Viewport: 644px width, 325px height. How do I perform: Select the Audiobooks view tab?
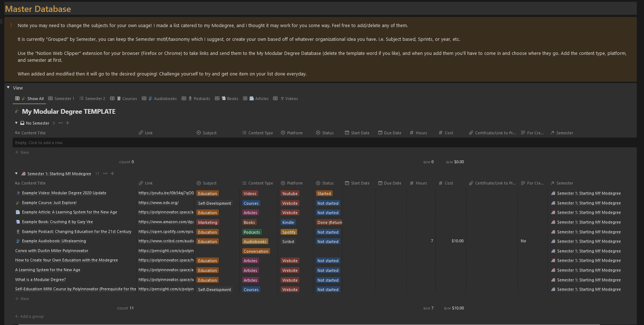coord(162,99)
